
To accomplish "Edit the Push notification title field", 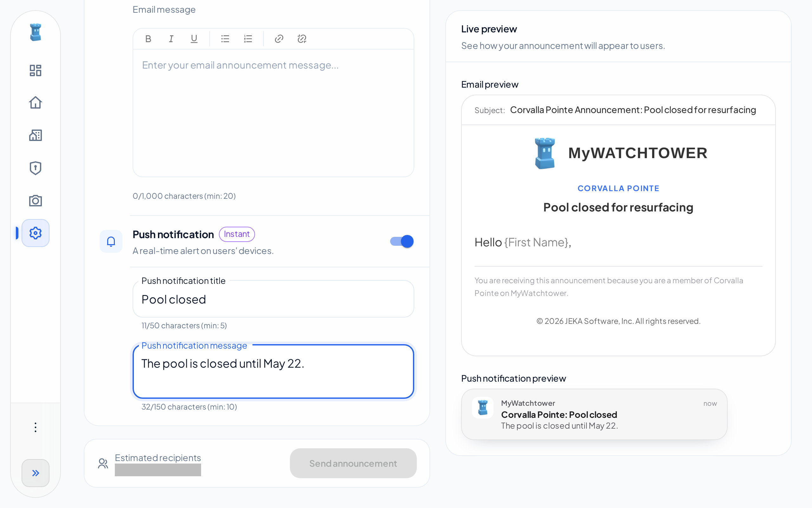I will click(x=273, y=299).
